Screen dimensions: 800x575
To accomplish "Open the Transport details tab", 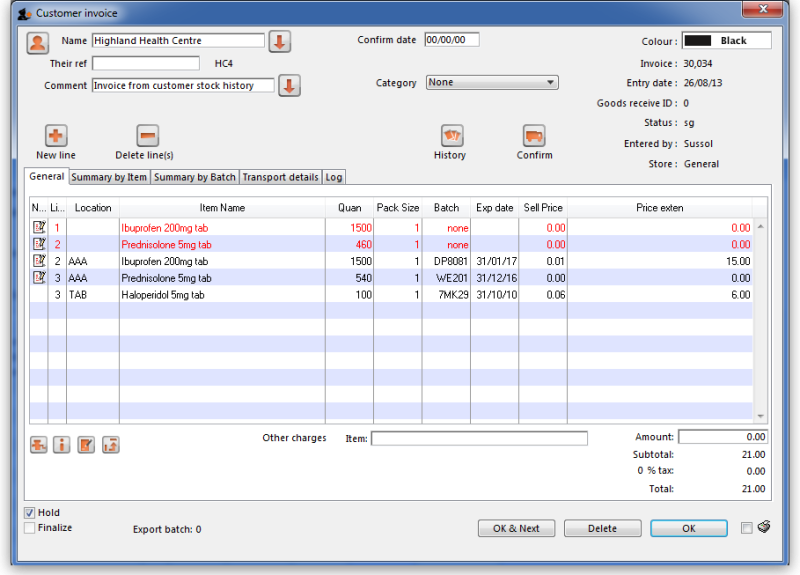I will [280, 177].
